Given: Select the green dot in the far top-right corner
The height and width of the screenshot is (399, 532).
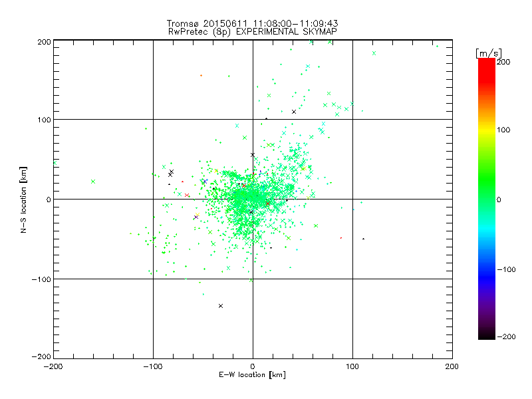Looking at the screenshot, I should point(438,46).
